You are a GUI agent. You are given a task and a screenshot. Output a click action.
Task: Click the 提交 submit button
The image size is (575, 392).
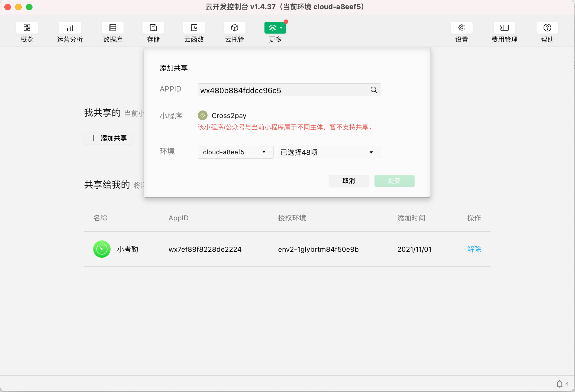coord(394,181)
